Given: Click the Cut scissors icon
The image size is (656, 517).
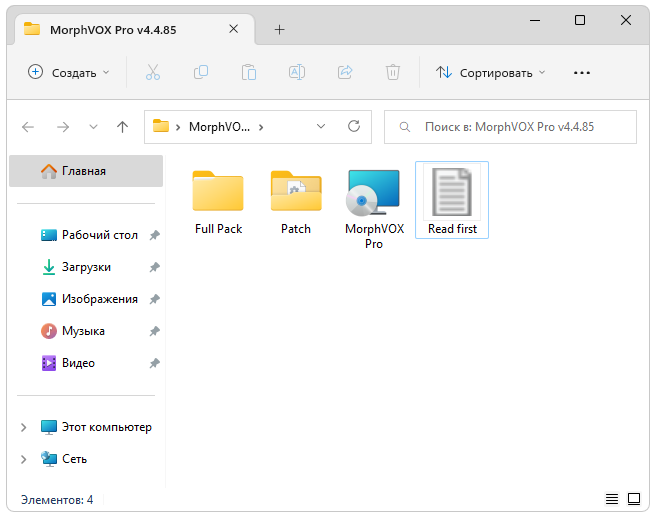Looking at the screenshot, I should click(x=153, y=72).
